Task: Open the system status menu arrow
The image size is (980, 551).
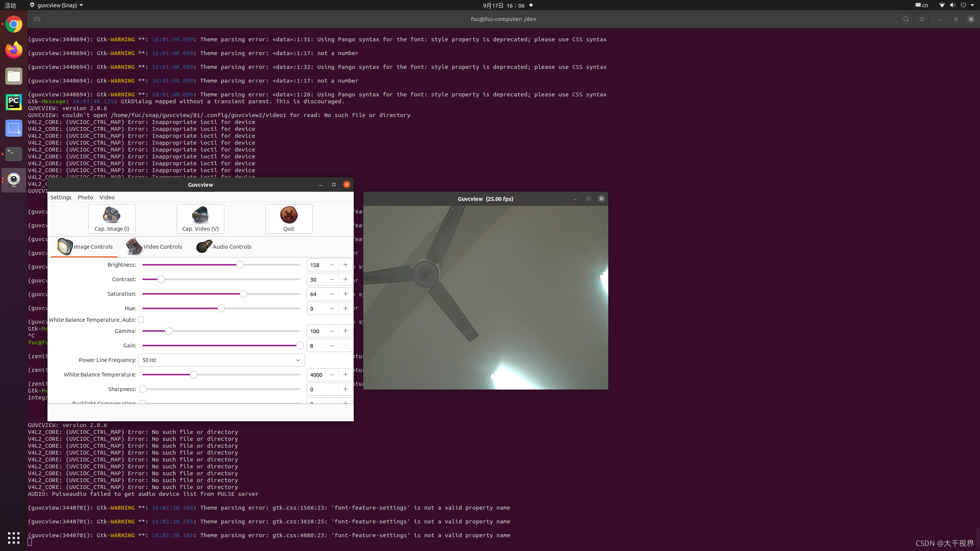Action: (x=972, y=5)
